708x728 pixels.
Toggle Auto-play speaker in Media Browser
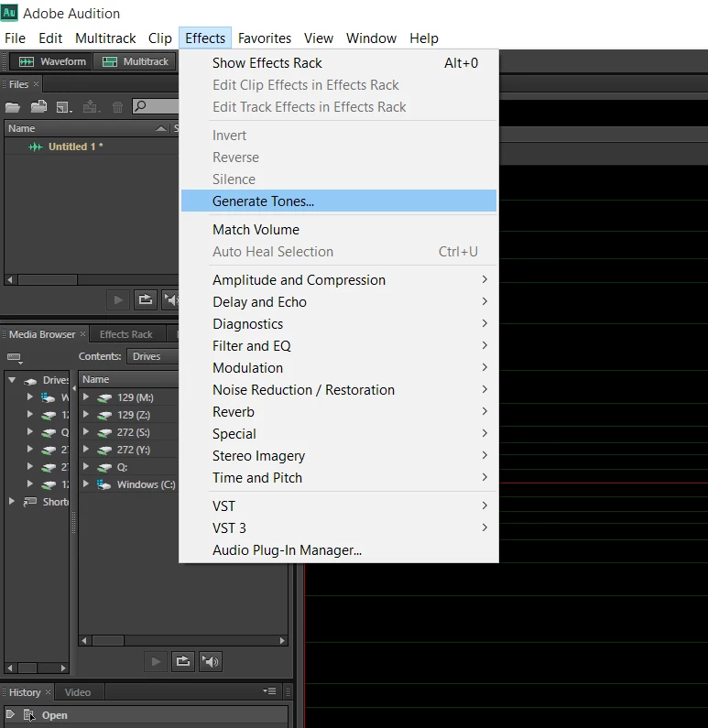211,661
